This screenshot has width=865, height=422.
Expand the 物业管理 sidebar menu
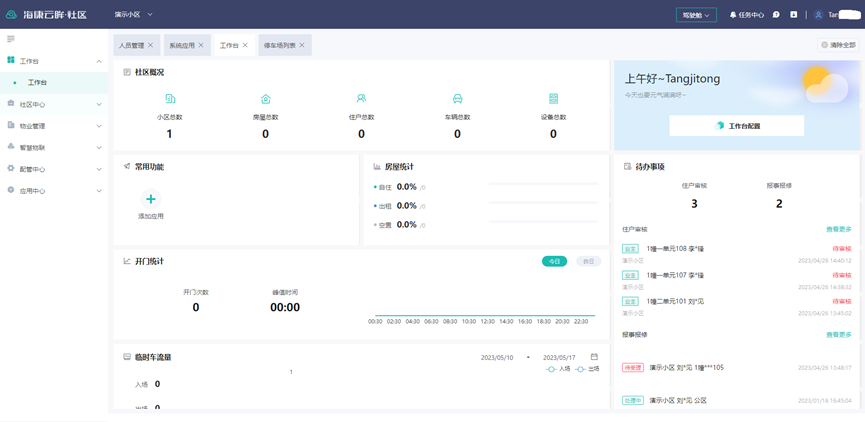coord(54,126)
